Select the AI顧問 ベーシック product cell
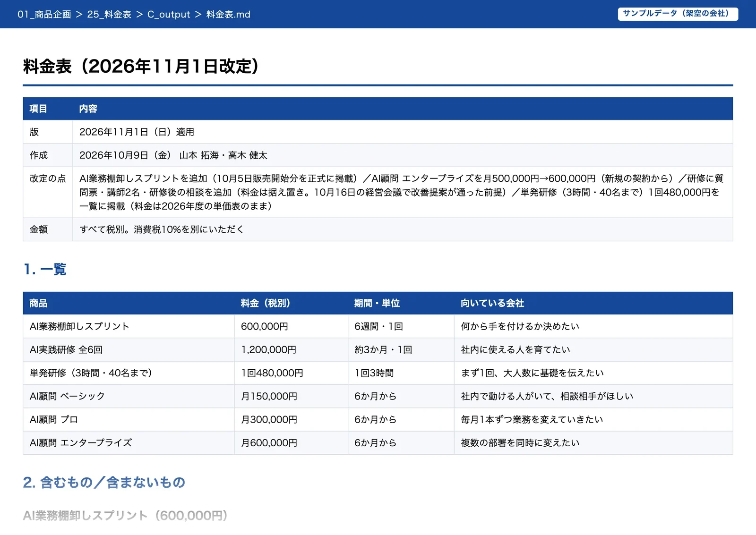Viewport: 756px width, 535px height. point(129,396)
